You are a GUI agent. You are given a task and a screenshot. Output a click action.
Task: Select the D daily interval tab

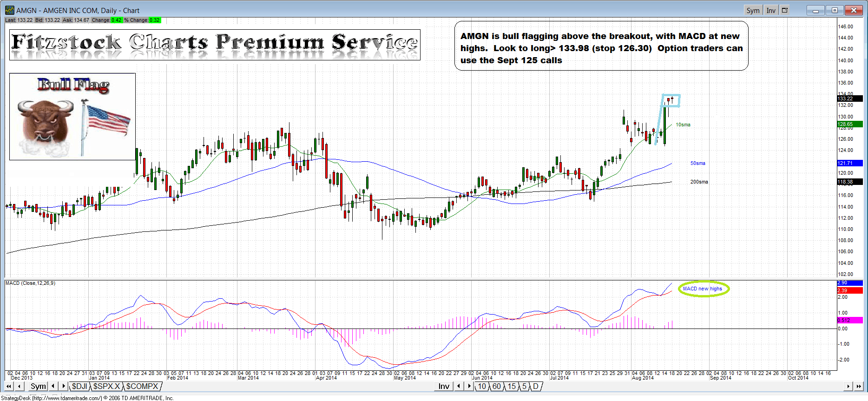click(535, 386)
